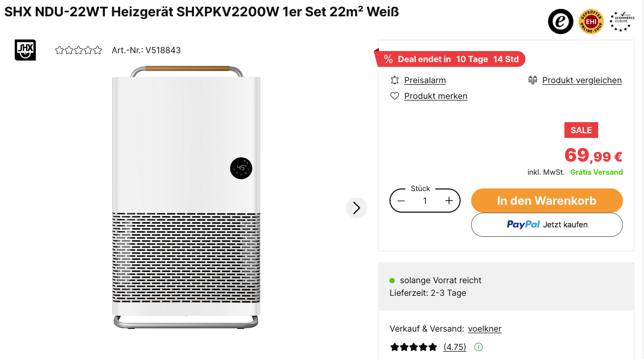Buy now with PayPal Jetzt kaufen
644x359 pixels.
[x=547, y=225]
